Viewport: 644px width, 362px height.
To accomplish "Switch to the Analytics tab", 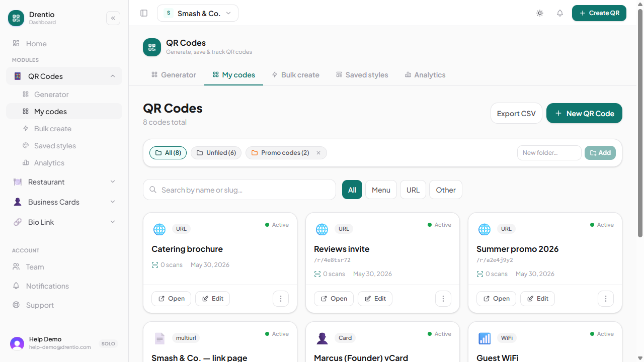I will point(425,75).
